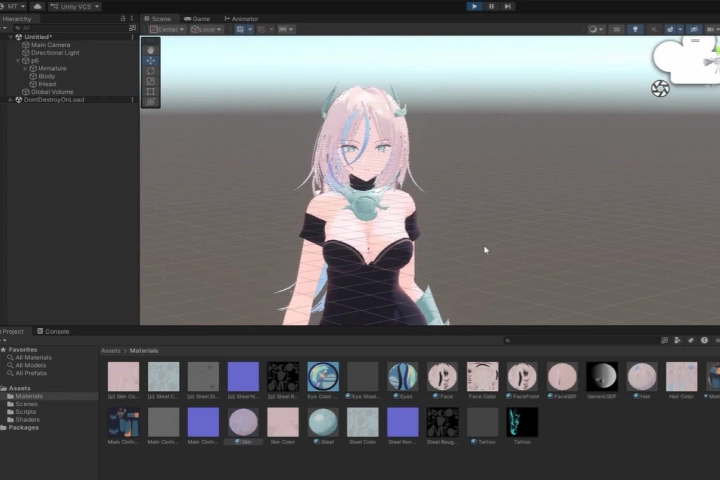Viewport: 720px width, 480px height.
Task: Go to Assets in the Project breadcrumb
Action: [x=111, y=350]
